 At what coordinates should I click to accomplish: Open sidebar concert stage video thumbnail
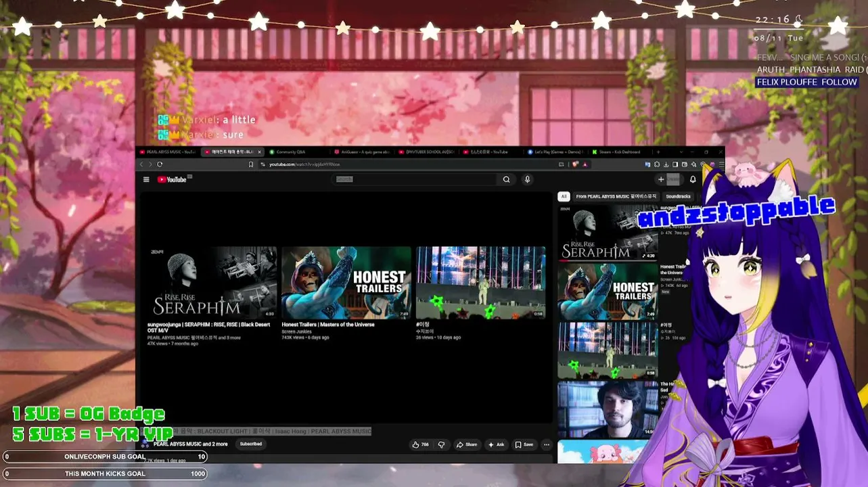pos(608,350)
